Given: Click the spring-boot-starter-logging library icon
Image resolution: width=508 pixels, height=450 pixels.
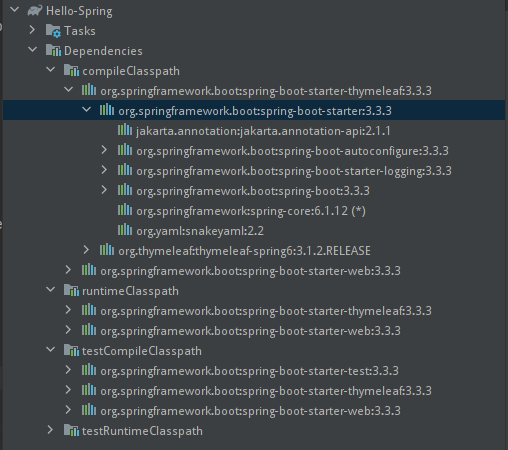Looking at the screenshot, I should point(125,170).
